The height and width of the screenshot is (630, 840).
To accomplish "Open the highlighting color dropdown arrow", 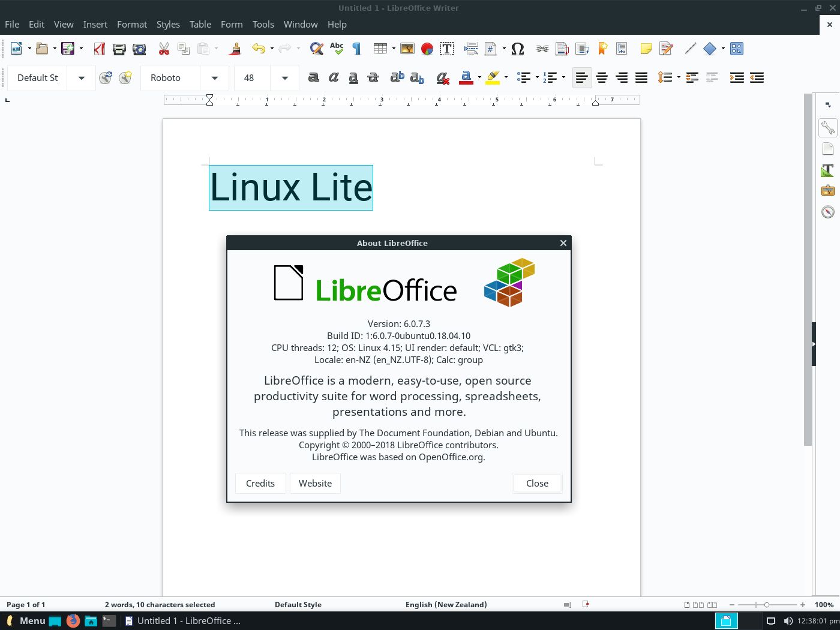I will [x=506, y=77].
